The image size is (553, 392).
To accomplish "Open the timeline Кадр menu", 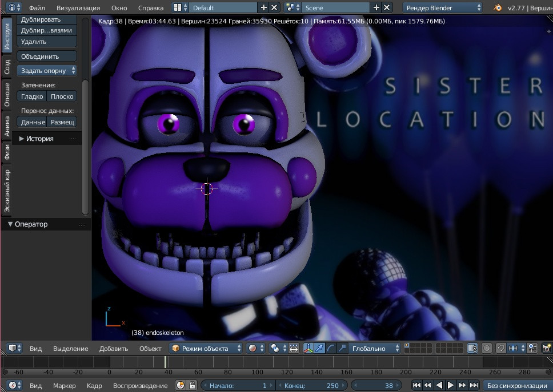I will pyautogui.click(x=94, y=386).
